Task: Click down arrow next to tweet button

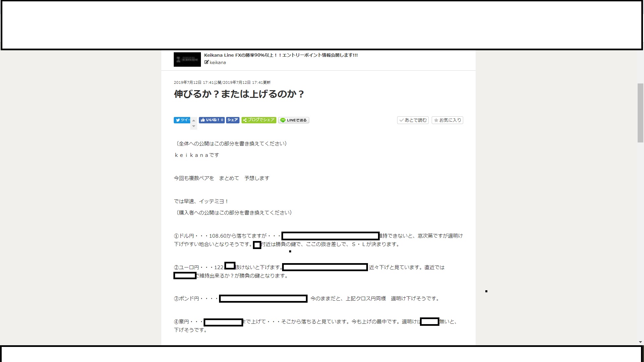Action: 194,126
